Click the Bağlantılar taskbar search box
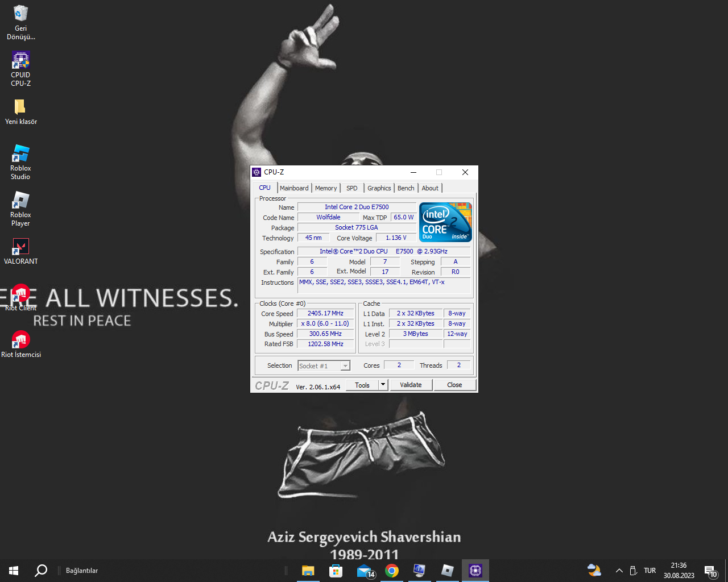 [x=82, y=571]
